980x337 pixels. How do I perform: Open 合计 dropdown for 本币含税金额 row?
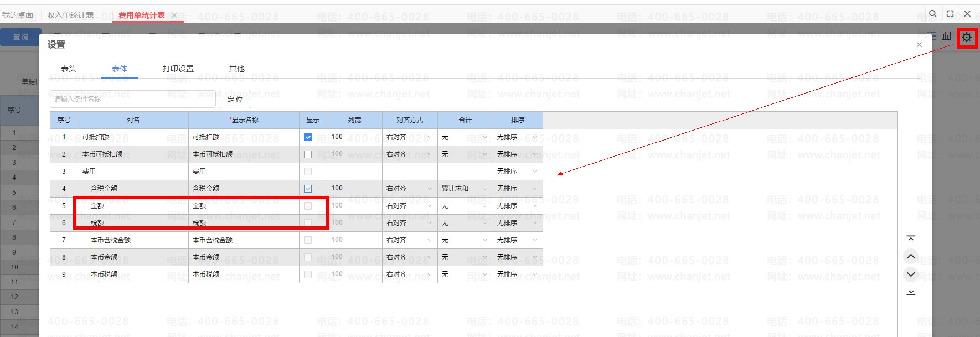(x=465, y=240)
